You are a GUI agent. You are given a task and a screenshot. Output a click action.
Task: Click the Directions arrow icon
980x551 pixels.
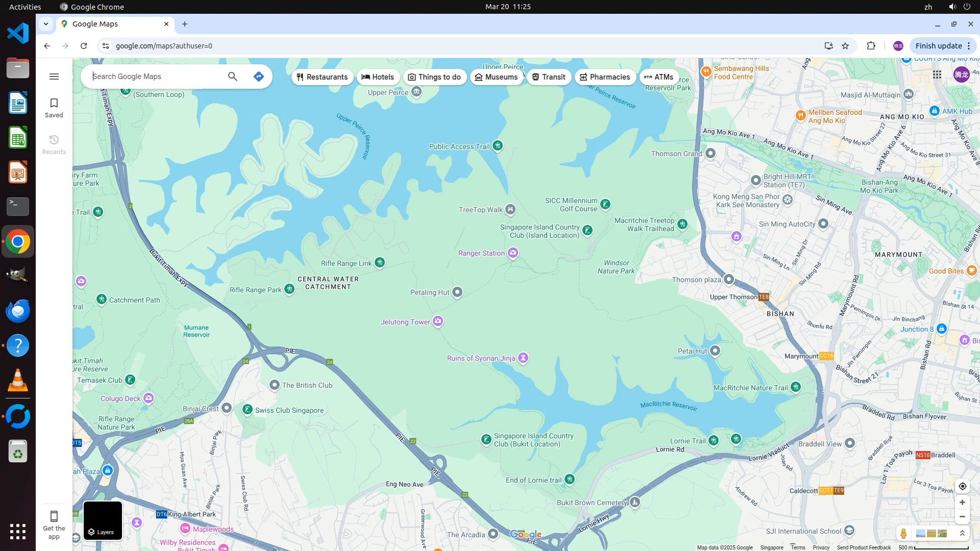259,77
